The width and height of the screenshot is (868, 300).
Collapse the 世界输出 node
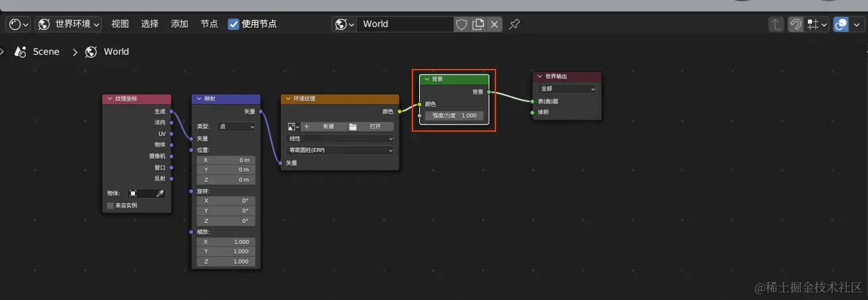[539, 76]
